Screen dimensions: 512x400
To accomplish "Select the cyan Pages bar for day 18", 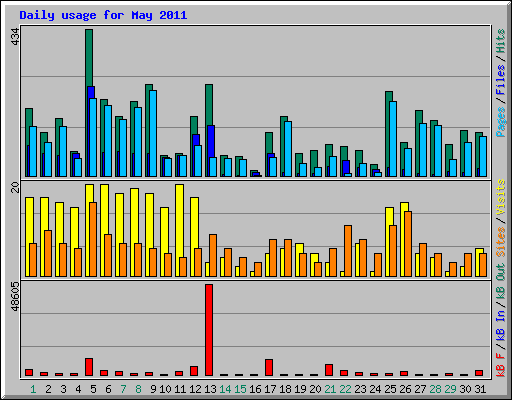I will pyautogui.click(x=288, y=149).
